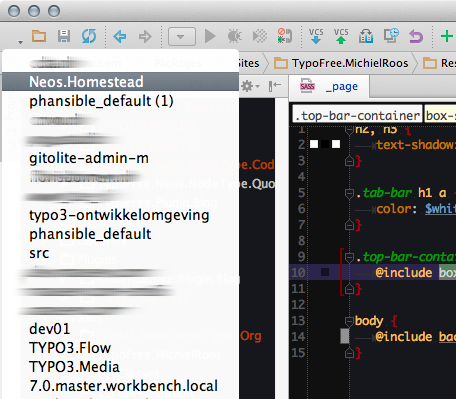This screenshot has height=399, width=456.
Task: Open project panel settings gear dropdown
Action: pos(250,86)
